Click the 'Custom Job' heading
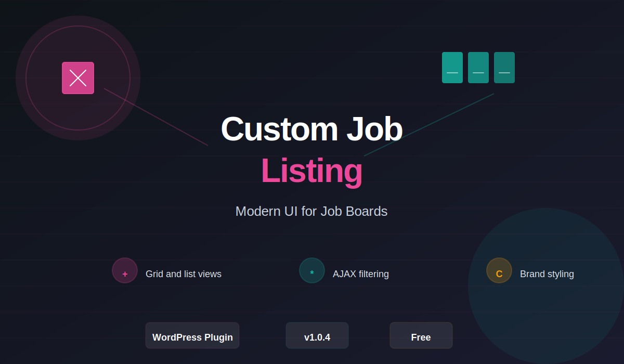 [x=311, y=129]
